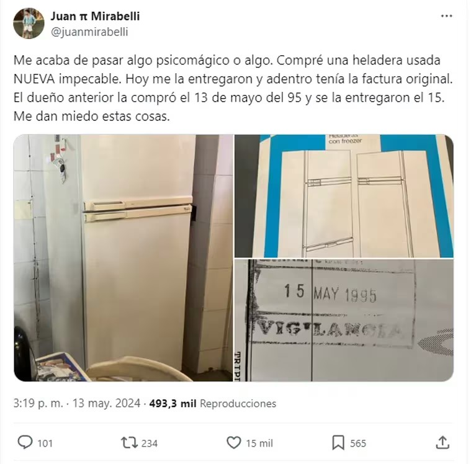Image resolution: width=476 pixels, height=464 pixels.
Task: Click the 234 reposts count
Action: click(x=150, y=444)
